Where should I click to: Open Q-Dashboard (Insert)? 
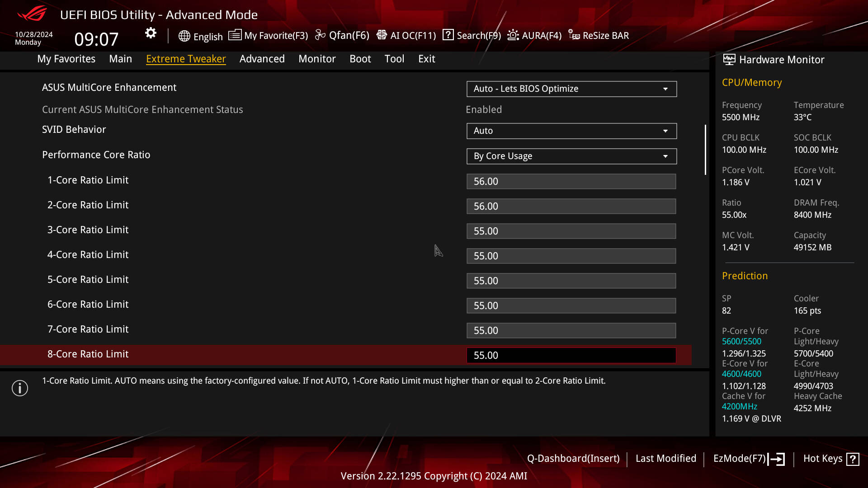573,459
